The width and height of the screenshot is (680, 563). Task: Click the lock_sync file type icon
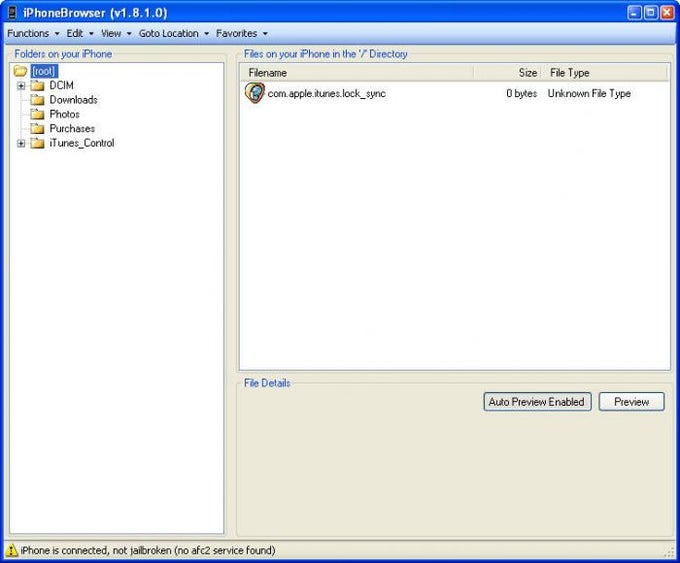pos(255,93)
